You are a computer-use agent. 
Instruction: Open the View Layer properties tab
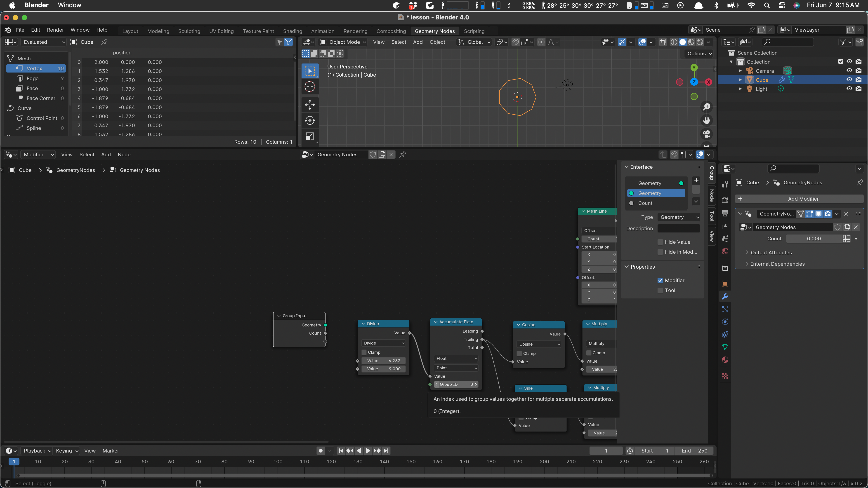pos(725,226)
